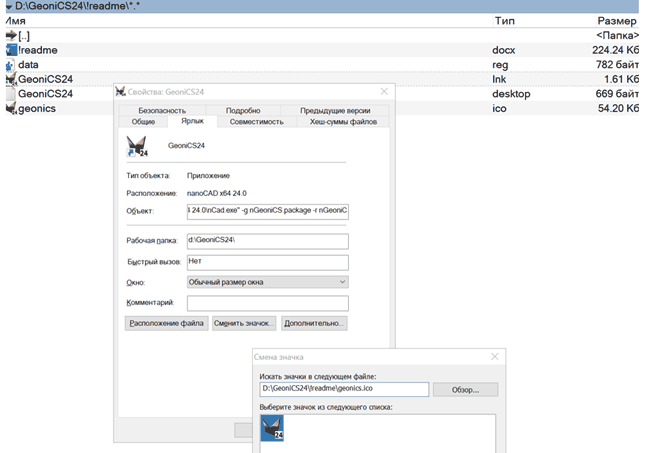646x453 pixels.
Task: Click the ico type cell
Action: click(x=499, y=109)
